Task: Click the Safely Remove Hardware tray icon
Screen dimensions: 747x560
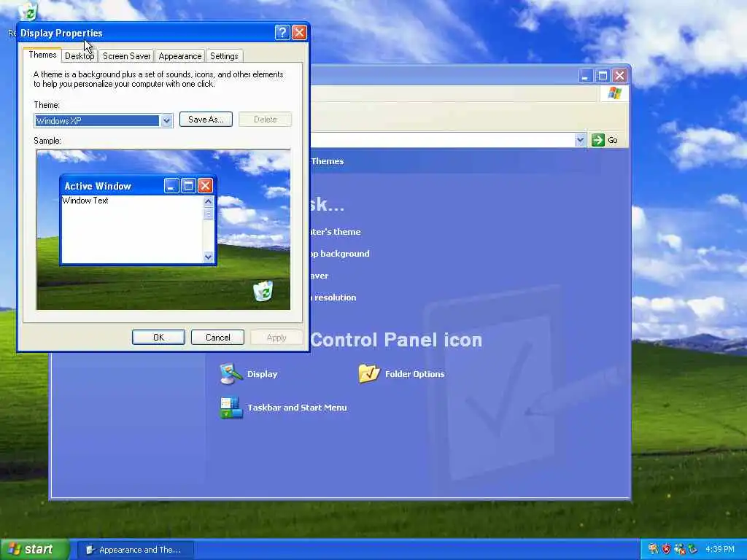Action: pos(692,549)
